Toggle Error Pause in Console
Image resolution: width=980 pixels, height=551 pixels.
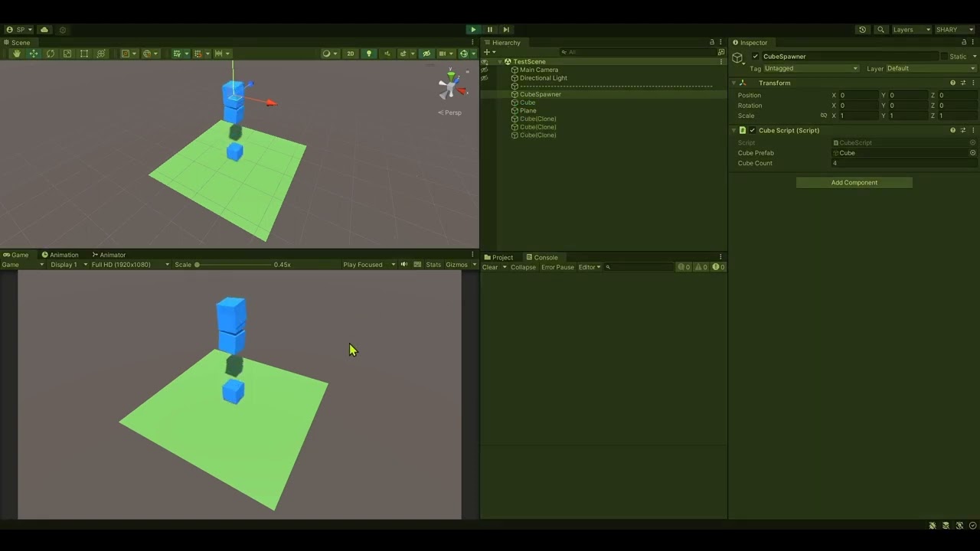557,267
